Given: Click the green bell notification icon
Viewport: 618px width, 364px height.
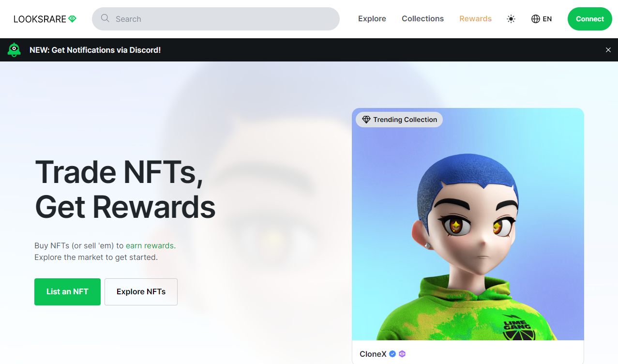Looking at the screenshot, I should click(x=14, y=50).
